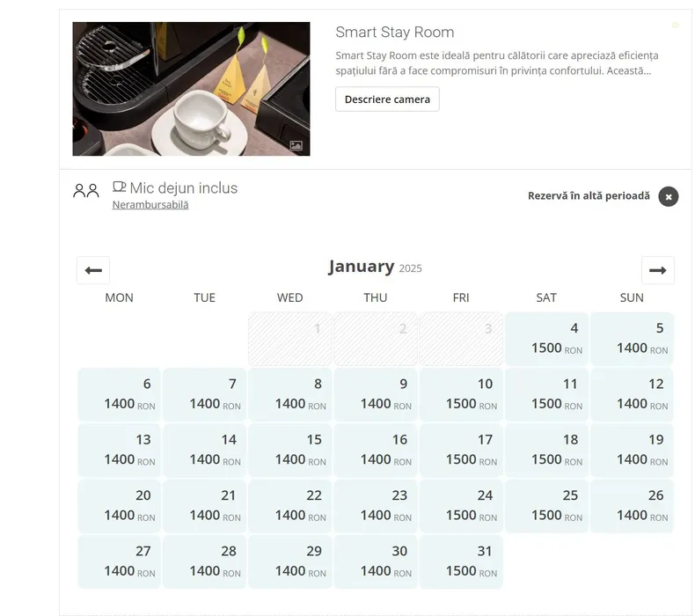Advance to next month with right arrow

[657, 270]
